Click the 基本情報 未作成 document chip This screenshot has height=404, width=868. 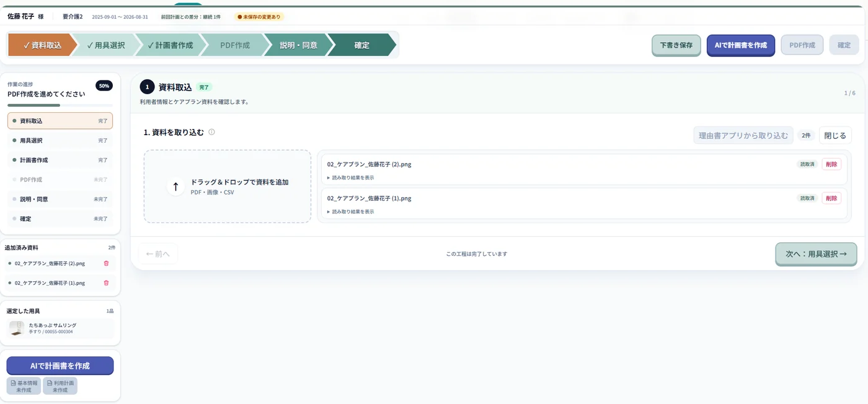click(24, 386)
